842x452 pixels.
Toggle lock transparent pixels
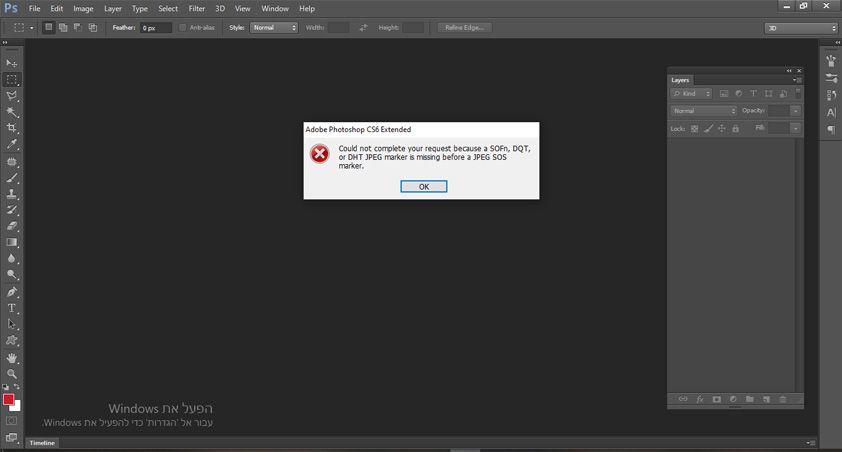tap(694, 129)
